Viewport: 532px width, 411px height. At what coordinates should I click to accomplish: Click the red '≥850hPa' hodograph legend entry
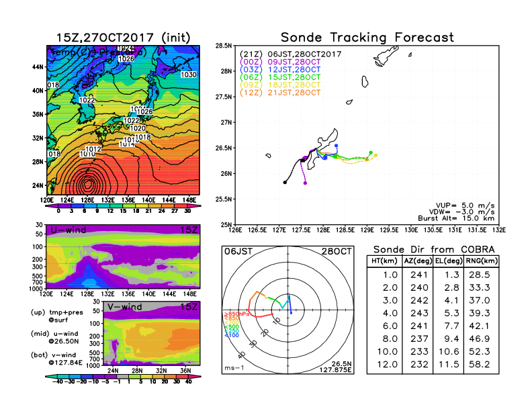[236, 314]
